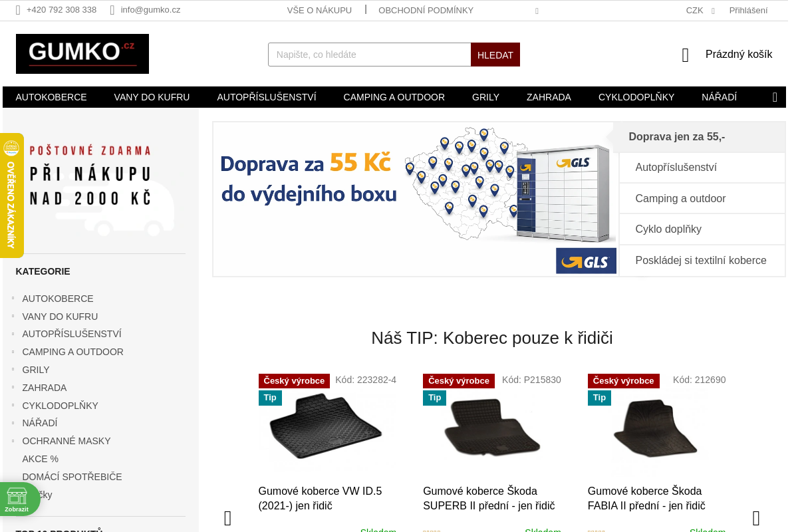The width and height of the screenshot is (798, 532).
Task: Open the VANY DO KUFRU menu
Action: tap(152, 97)
